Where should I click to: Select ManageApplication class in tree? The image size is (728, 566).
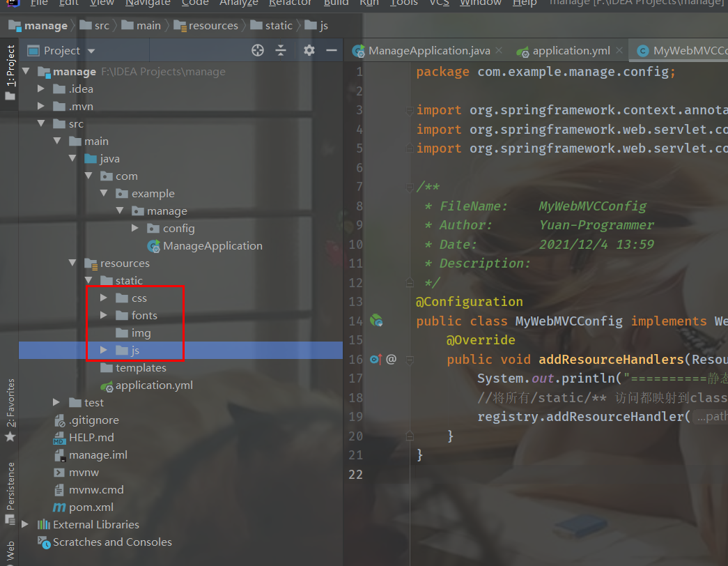(205, 246)
